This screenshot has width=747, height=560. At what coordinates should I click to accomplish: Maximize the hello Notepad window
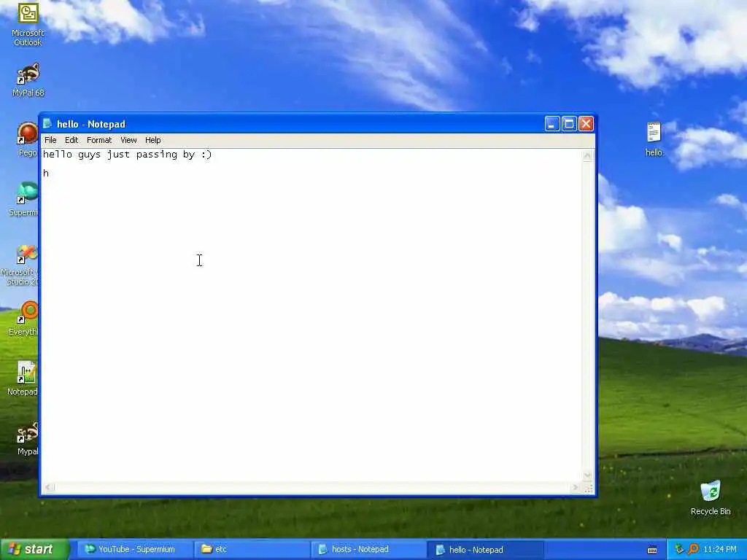569,124
